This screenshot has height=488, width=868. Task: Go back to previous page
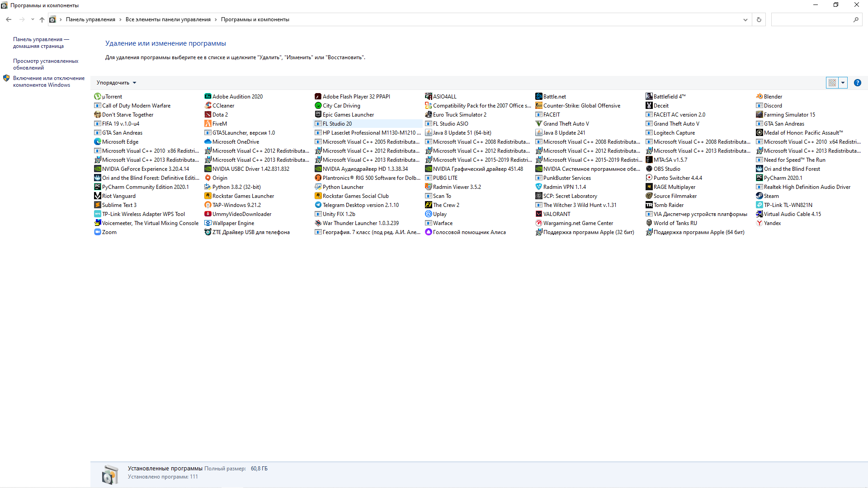(9, 19)
